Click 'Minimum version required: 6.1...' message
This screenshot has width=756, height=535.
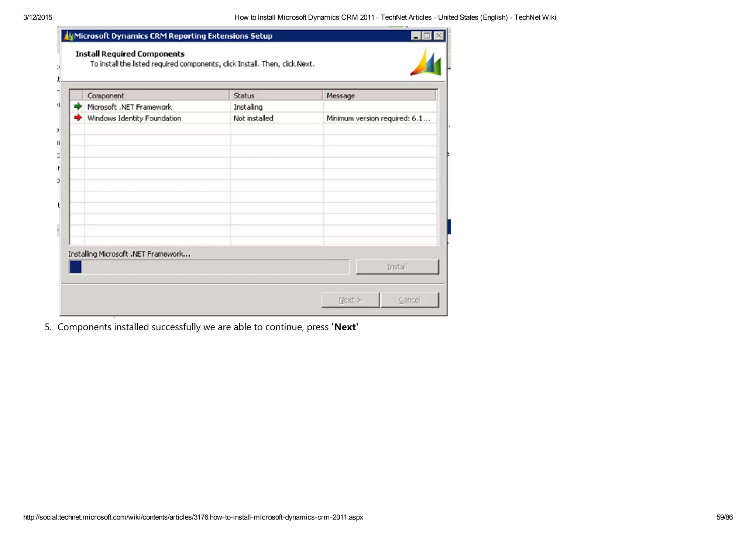[378, 118]
